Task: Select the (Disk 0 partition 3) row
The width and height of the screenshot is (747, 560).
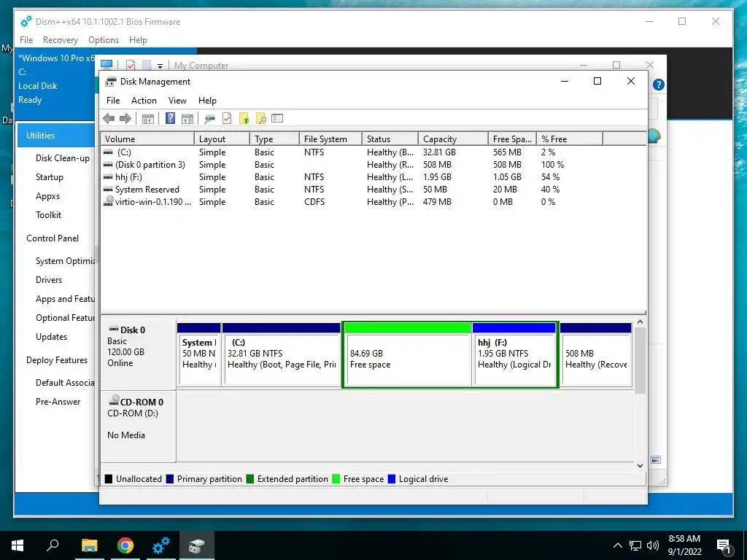Action: pyautogui.click(x=373, y=165)
